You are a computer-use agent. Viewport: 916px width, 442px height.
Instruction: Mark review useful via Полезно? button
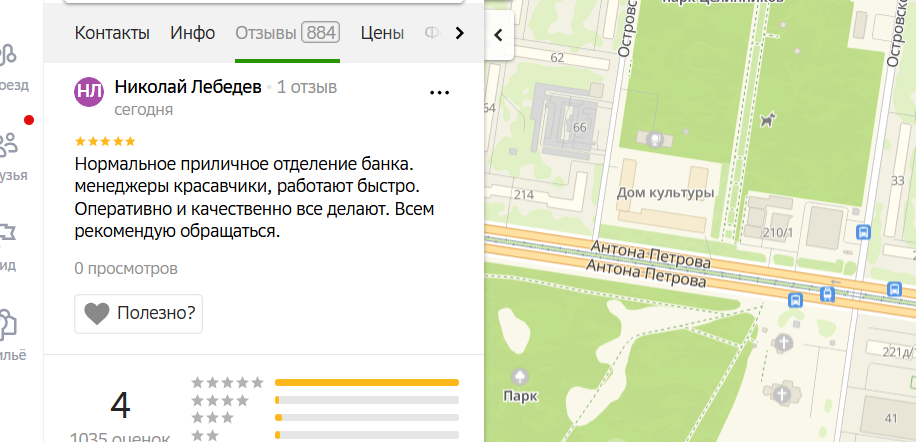pyautogui.click(x=138, y=314)
